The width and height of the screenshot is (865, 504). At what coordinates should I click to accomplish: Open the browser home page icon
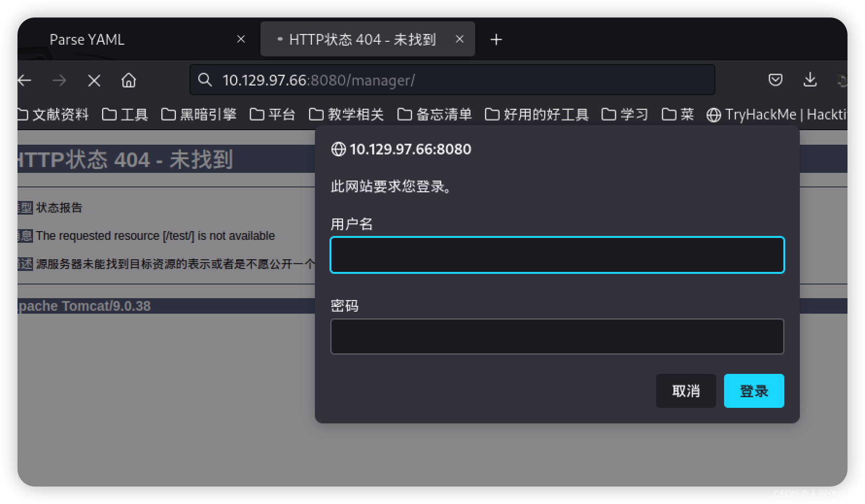[129, 80]
